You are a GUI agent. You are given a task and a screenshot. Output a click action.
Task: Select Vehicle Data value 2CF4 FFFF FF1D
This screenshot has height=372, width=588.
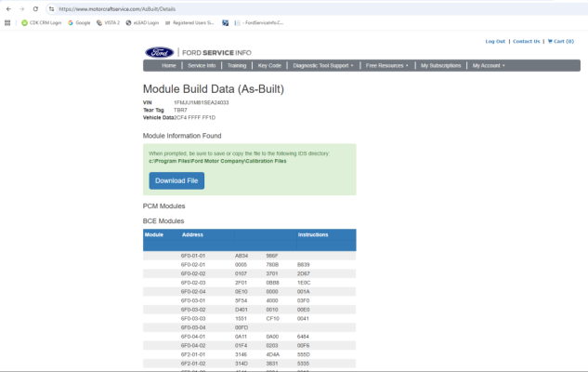(195, 117)
